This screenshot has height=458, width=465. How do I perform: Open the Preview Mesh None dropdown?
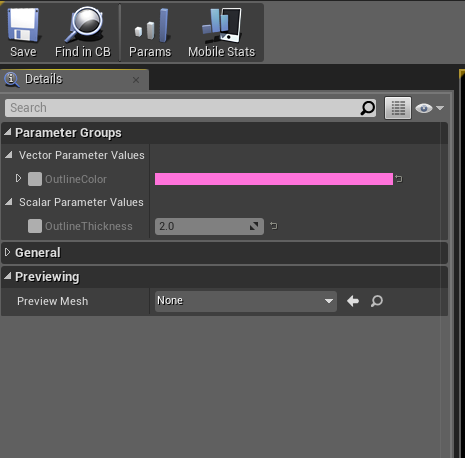[246, 301]
